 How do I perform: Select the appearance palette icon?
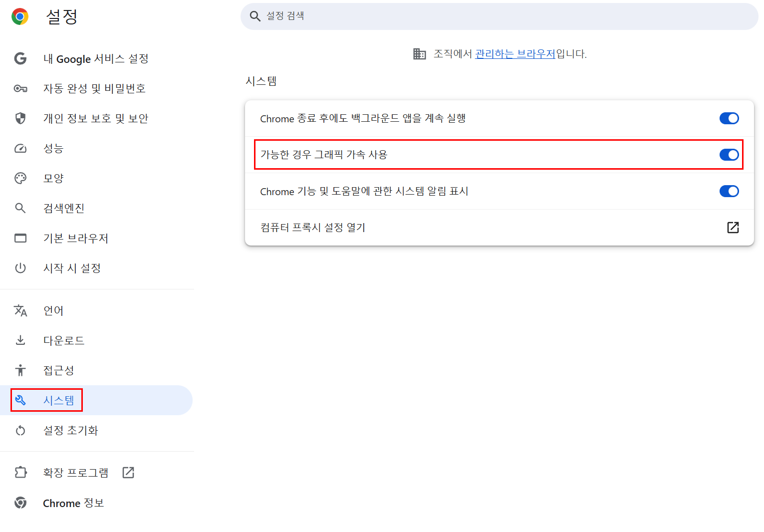tap(20, 178)
